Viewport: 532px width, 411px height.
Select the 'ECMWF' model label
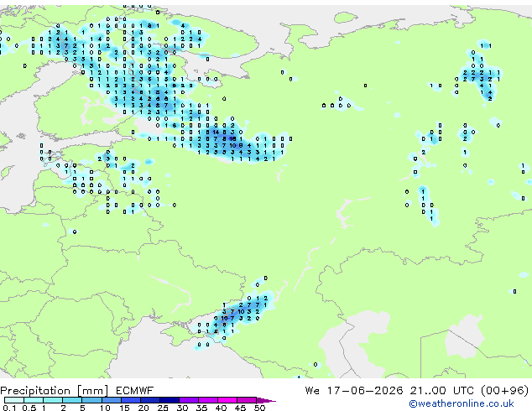135,391
